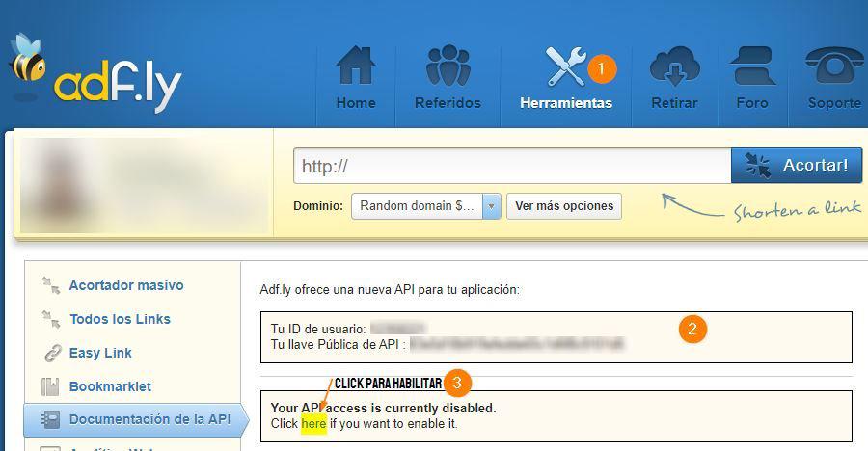Click the Todos los Links arrows icon

point(51,319)
